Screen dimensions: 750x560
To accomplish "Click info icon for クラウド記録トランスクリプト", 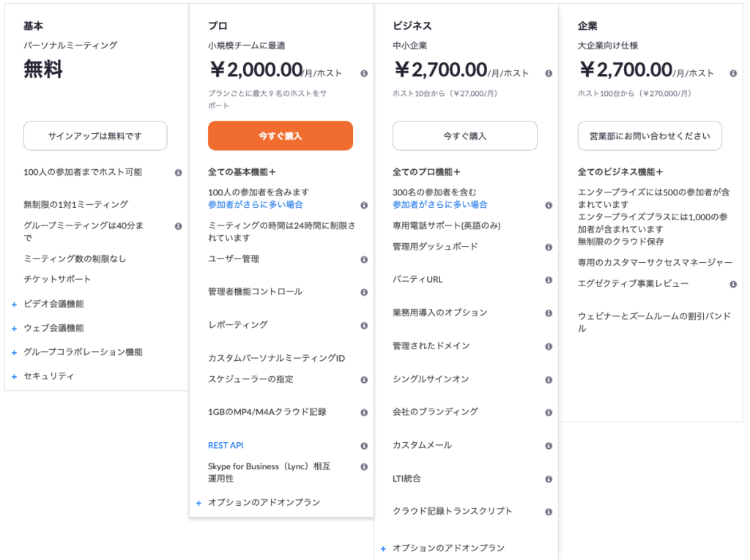I will tap(549, 512).
